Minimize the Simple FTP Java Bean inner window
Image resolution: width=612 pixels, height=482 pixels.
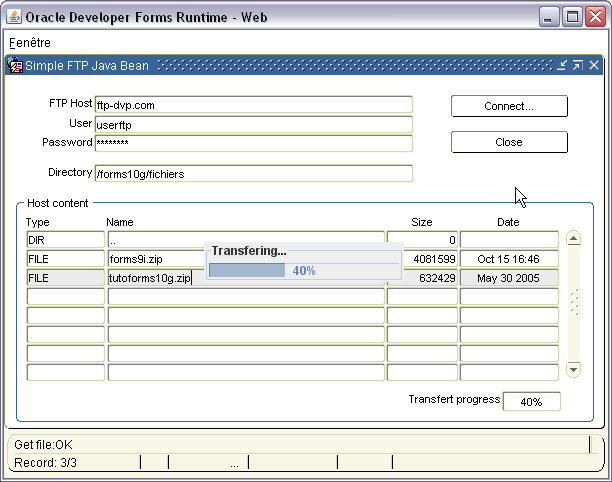tap(561, 65)
